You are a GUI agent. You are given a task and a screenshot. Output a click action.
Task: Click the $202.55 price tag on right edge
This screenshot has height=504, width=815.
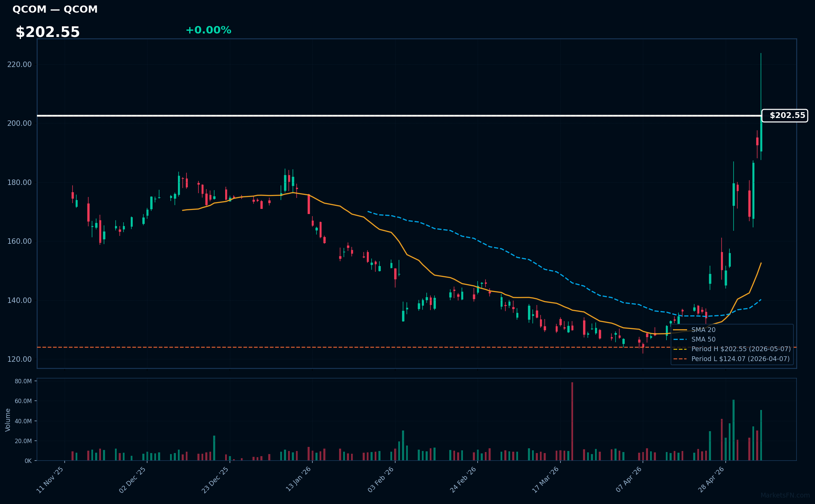point(785,116)
